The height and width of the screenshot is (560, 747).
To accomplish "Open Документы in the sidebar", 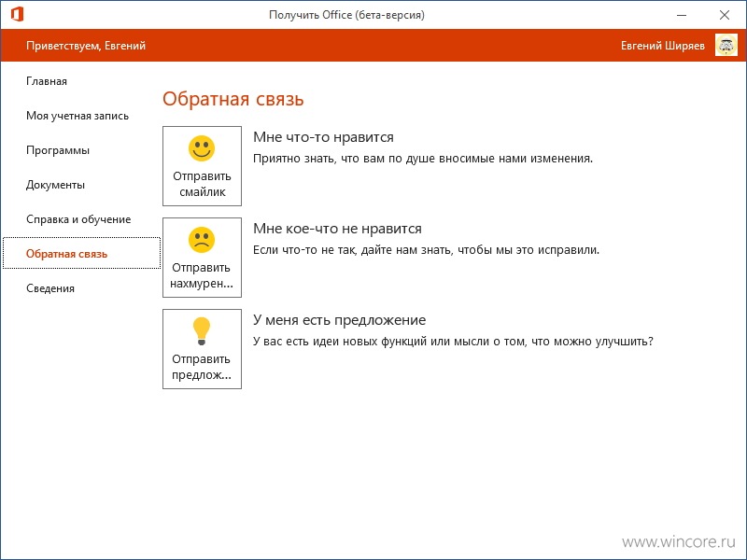I will click(x=55, y=185).
